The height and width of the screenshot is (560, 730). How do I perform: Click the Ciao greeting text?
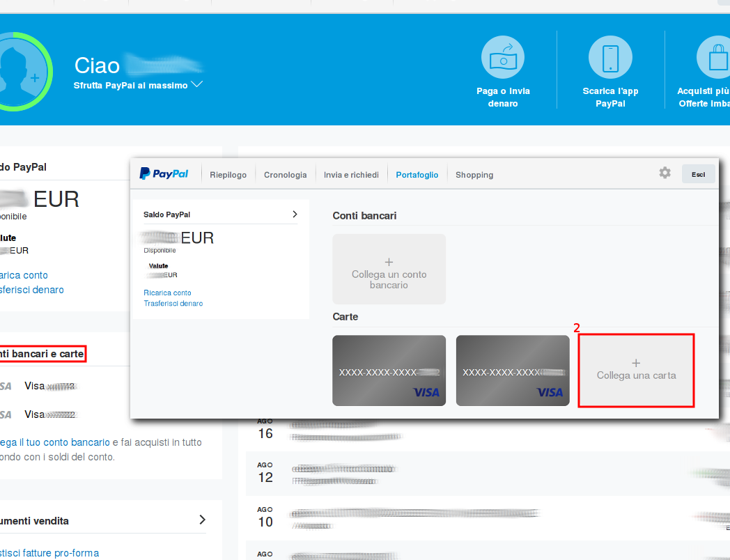[x=98, y=65]
